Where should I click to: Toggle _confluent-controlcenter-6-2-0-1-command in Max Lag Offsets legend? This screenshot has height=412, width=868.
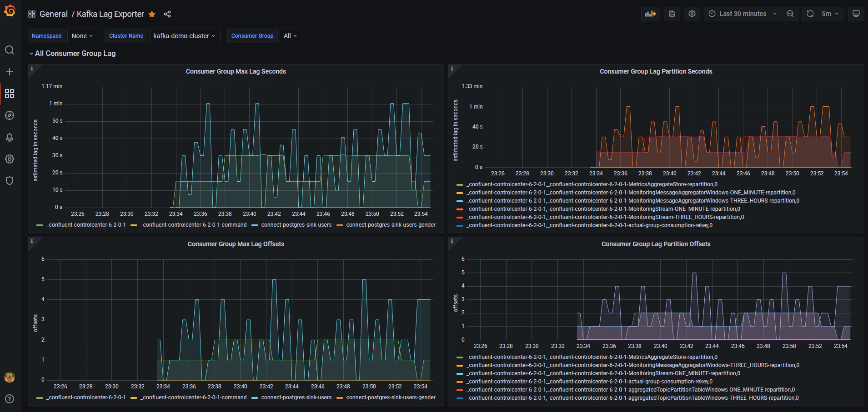[194, 397]
